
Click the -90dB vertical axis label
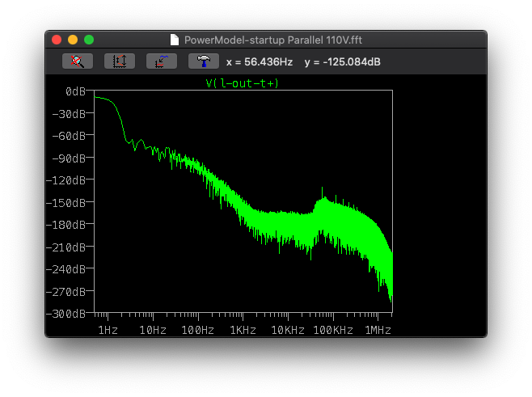(69, 158)
